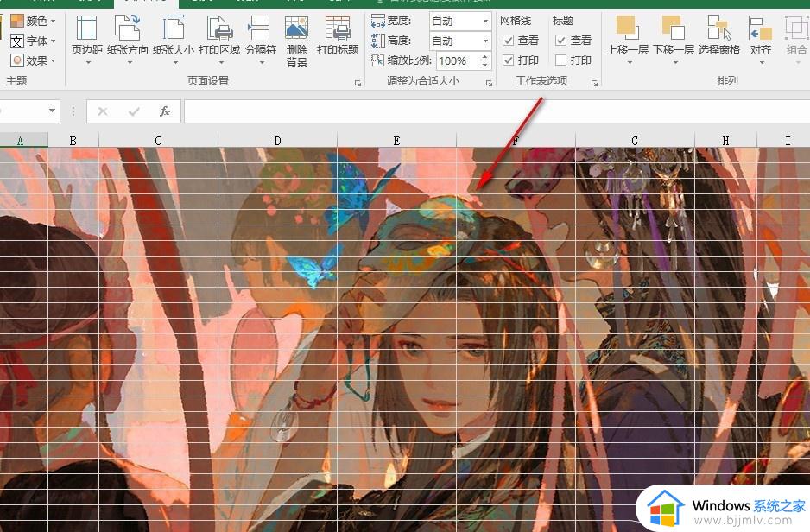
Task: Increase 缩放比例 with up stepper
Action: (484, 57)
